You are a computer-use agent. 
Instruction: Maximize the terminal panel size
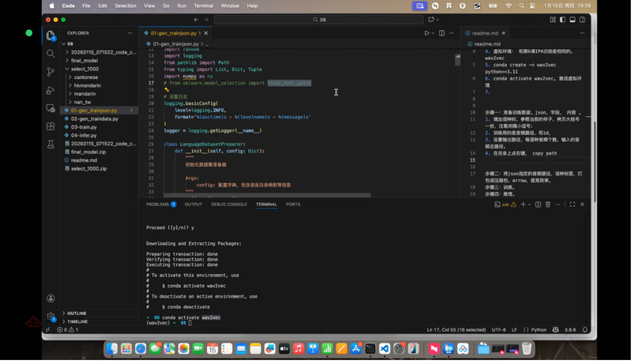point(573,205)
